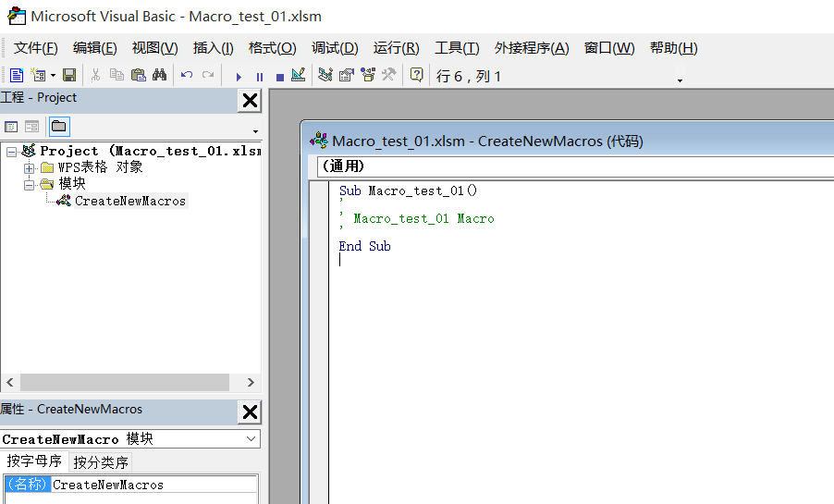The width and height of the screenshot is (834, 504).
Task: Open the 运行(R) menu
Action: pyautogui.click(x=397, y=48)
